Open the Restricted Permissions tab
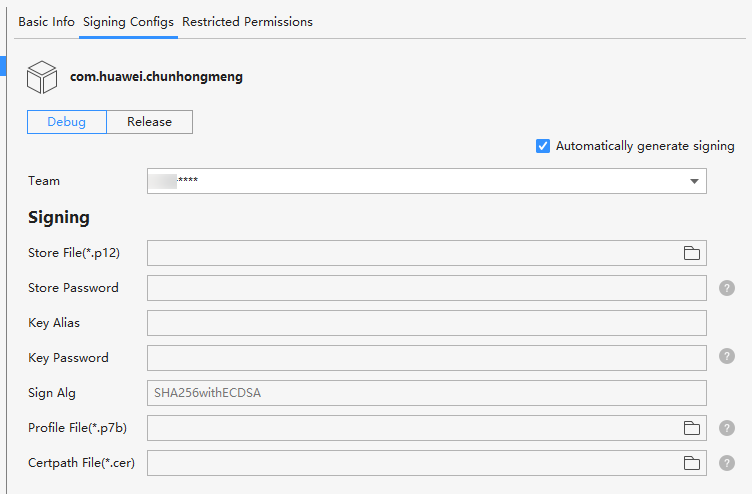 [247, 22]
